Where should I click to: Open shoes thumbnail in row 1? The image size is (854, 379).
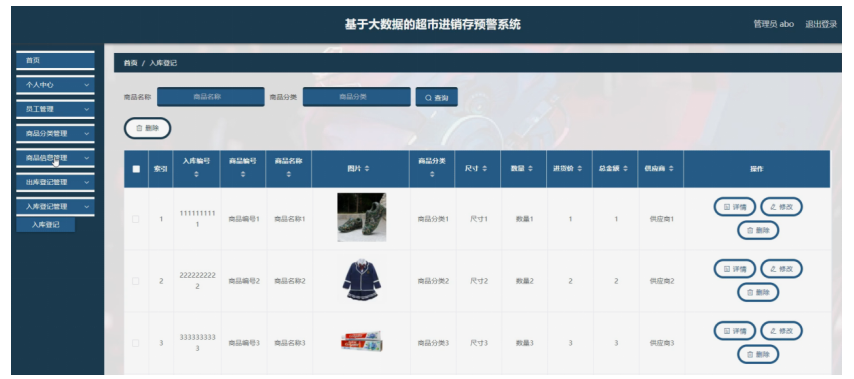(362, 217)
